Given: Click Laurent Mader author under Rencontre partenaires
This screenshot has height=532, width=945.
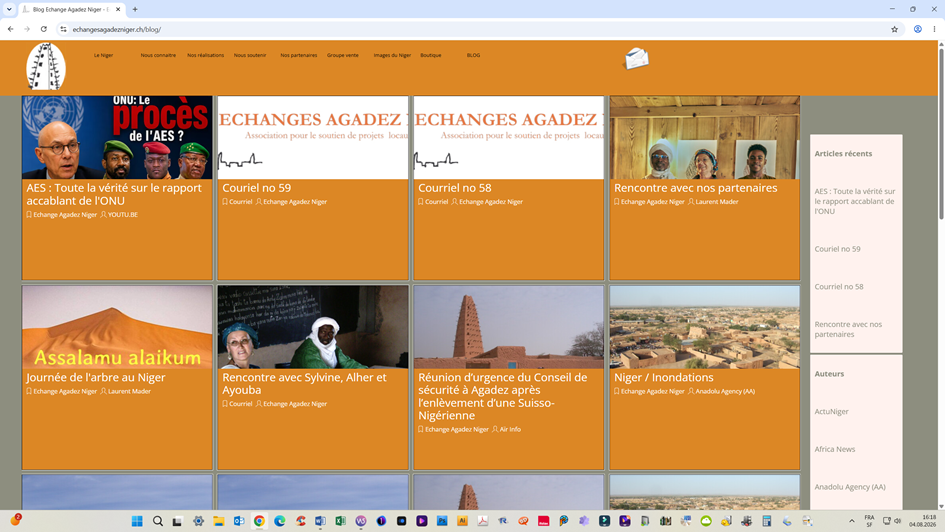Looking at the screenshot, I should (x=717, y=202).
